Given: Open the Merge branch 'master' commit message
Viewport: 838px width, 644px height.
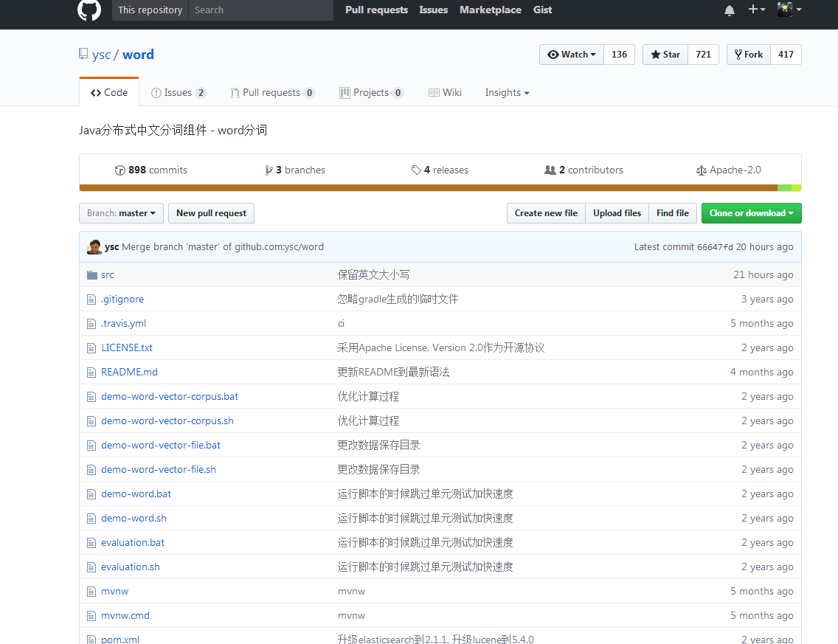Looking at the screenshot, I should point(223,247).
